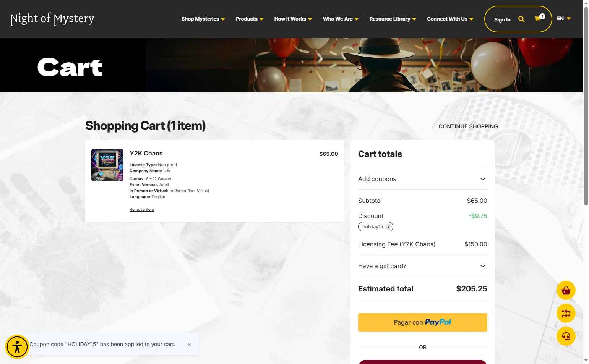The width and height of the screenshot is (589, 364).
Task: Expand the Have a gift card section
Action: click(x=422, y=266)
